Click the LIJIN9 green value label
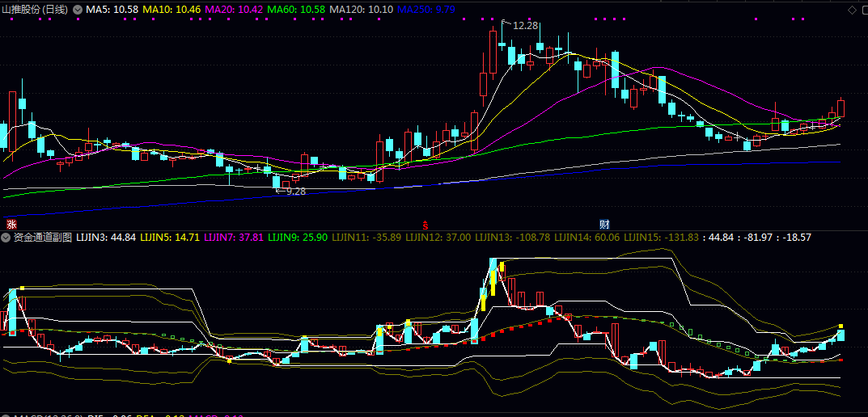Screen dimensions: 868x417 298,238
